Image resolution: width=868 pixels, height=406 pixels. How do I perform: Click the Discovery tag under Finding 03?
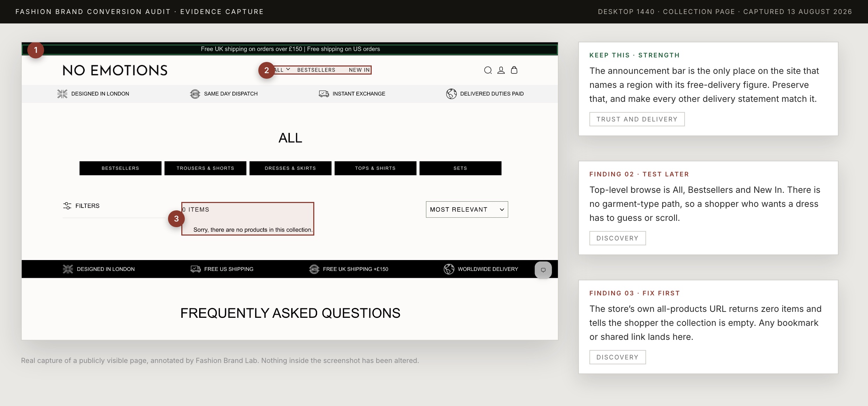click(x=617, y=357)
